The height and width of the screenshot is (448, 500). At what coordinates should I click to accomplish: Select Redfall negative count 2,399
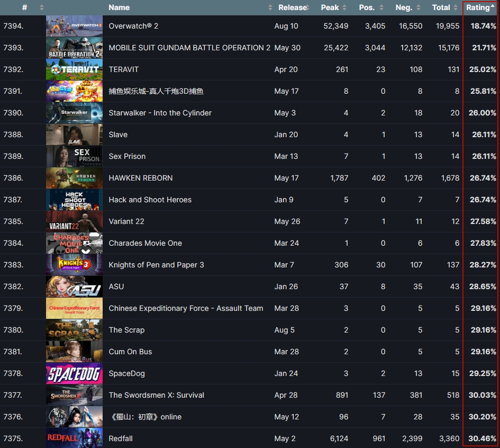pos(412,438)
